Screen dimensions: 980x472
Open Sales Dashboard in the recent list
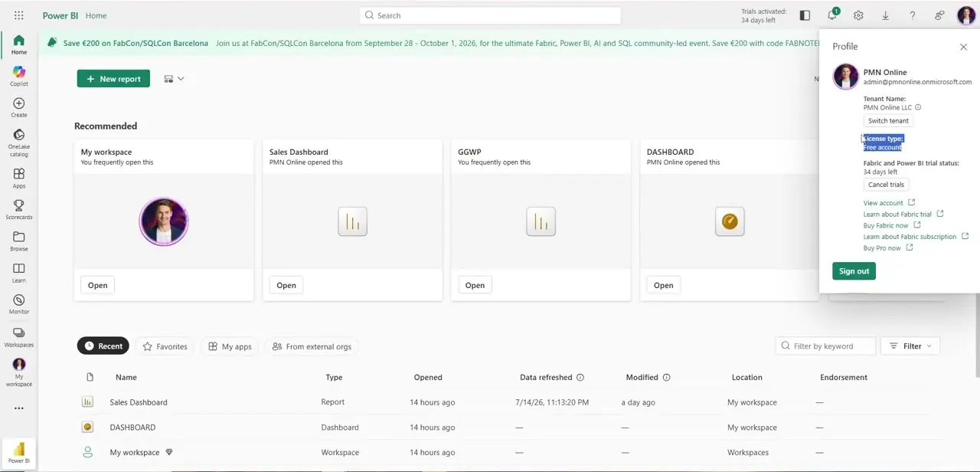coord(139,402)
